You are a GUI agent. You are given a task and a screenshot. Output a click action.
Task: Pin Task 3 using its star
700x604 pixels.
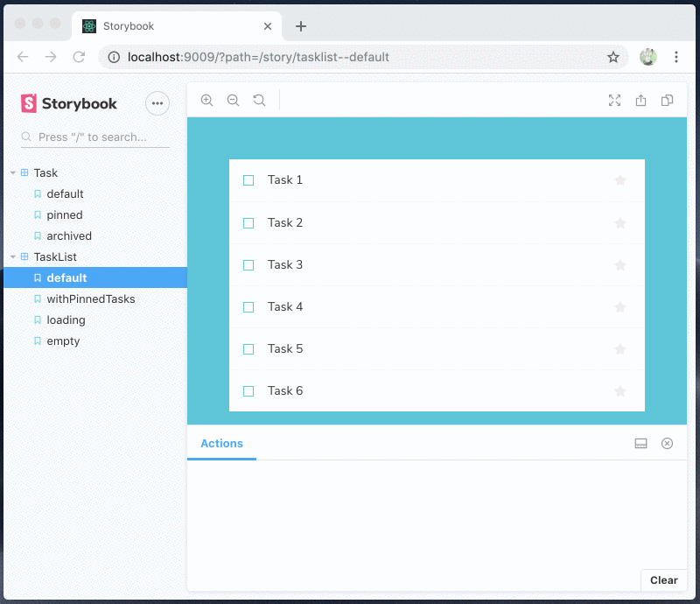[x=620, y=265]
